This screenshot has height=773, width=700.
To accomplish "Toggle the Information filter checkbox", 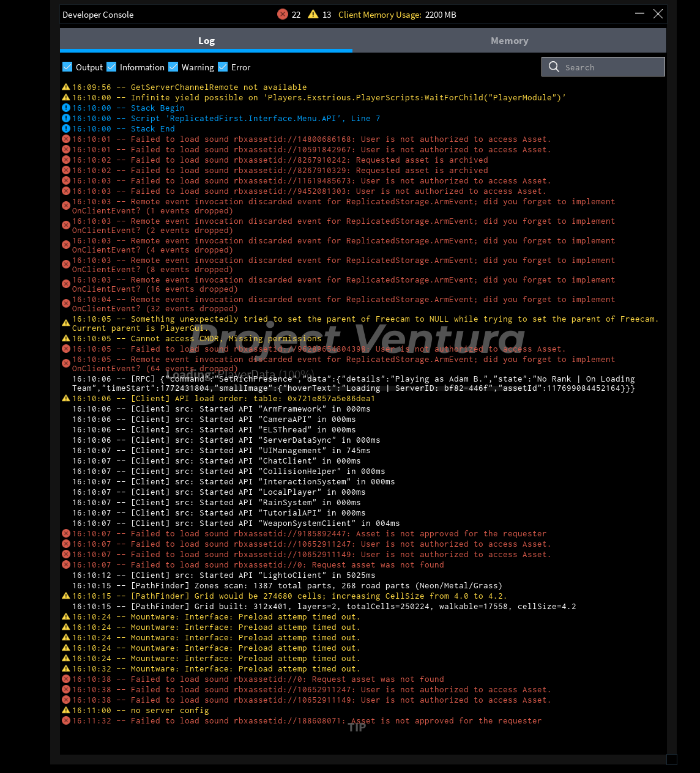I will (111, 67).
